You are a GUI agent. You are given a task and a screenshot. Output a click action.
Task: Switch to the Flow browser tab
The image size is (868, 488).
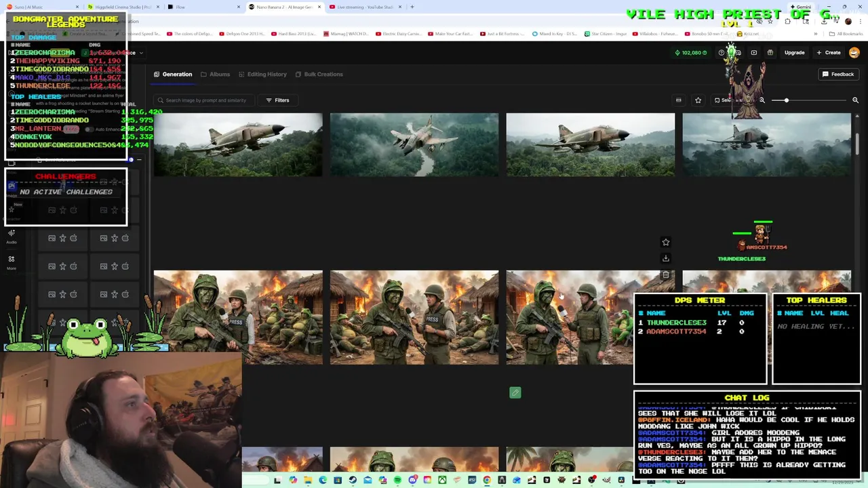[203, 7]
